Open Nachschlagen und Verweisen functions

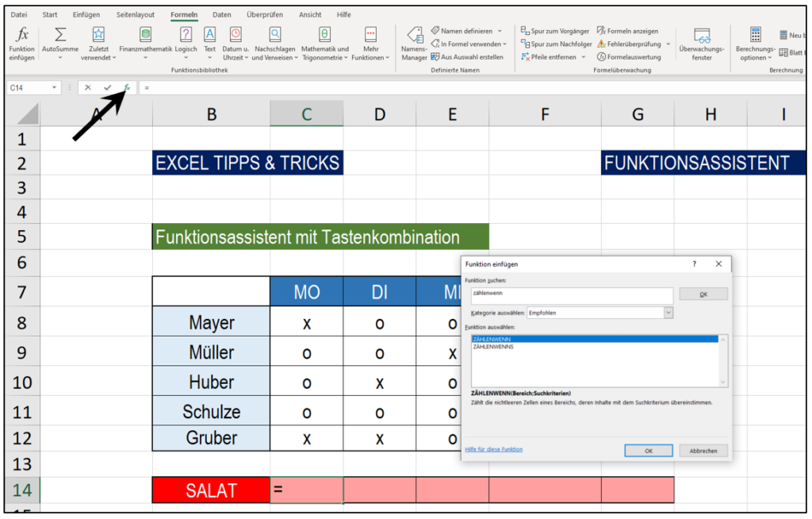coord(275,44)
